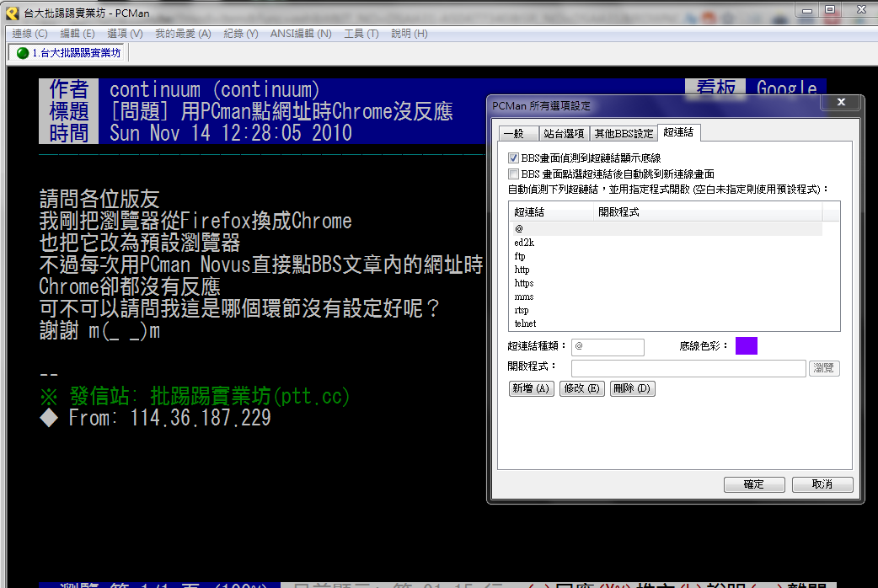
Task: Select the https row in hyperlink list
Action: tap(667, 283)
